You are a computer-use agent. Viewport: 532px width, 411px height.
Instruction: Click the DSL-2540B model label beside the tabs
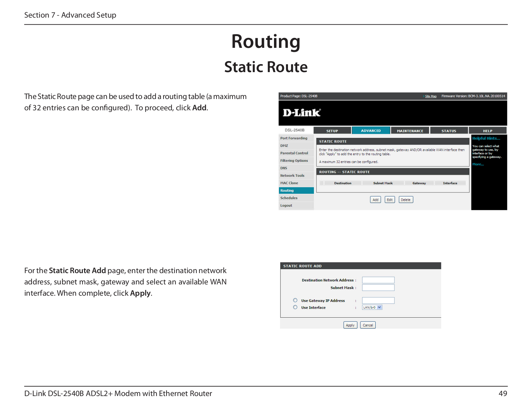(294, 130)
